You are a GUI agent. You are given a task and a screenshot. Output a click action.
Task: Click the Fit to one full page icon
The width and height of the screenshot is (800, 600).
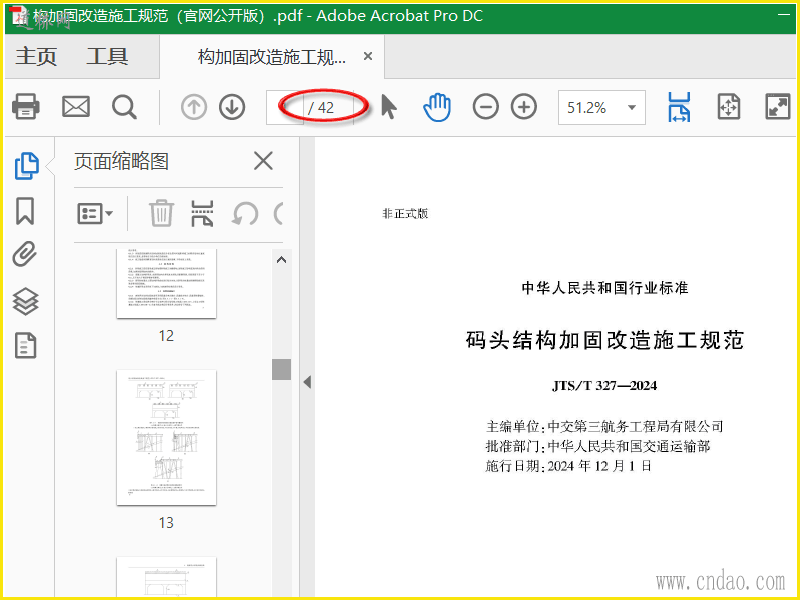point(729,107)
